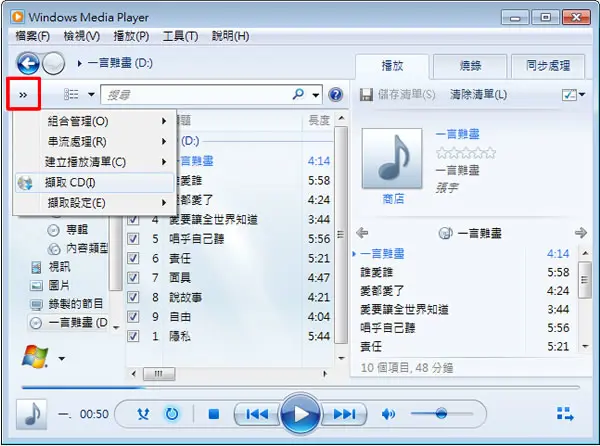Skip to next track button
This screenshot has height=446, width=600.
pyautogui.click(x=344, y=414)
